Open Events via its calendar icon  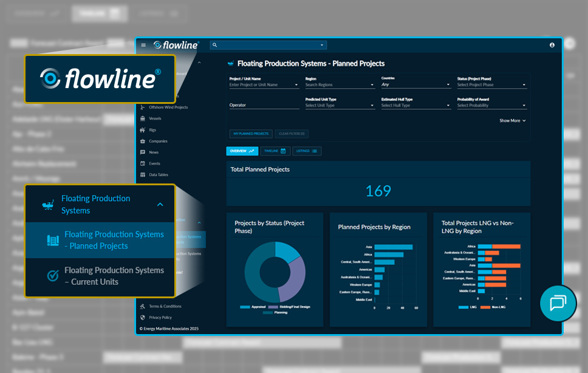coord(143,163)
